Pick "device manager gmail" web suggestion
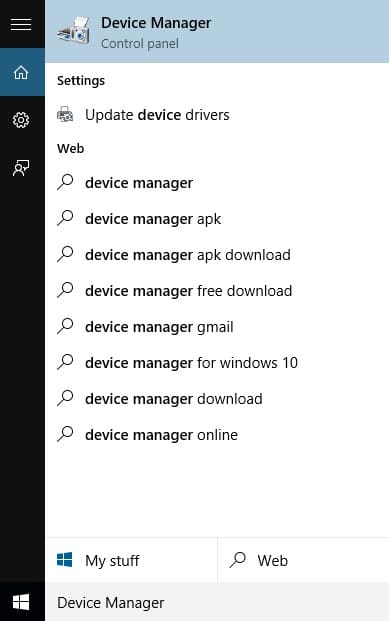The height and width of the screenshot is (621, 389). coord(217,327)
